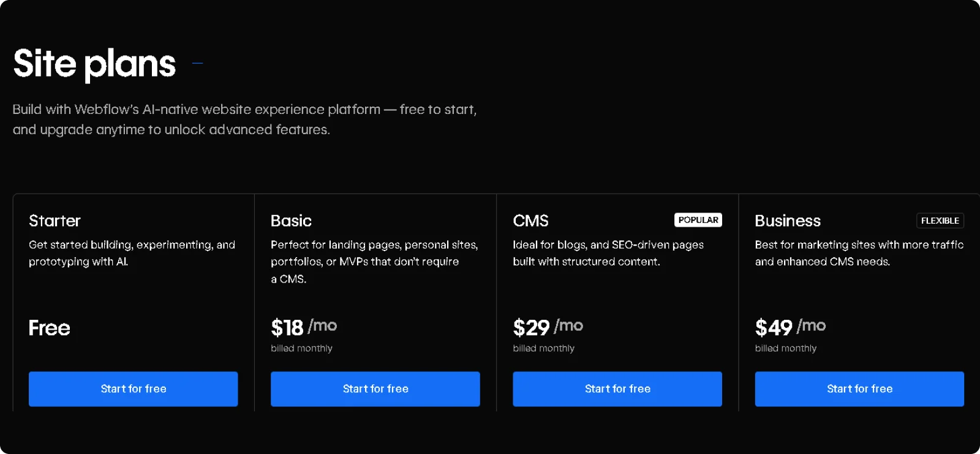Click Start for free under Starter plan

(x=133, y=389)
